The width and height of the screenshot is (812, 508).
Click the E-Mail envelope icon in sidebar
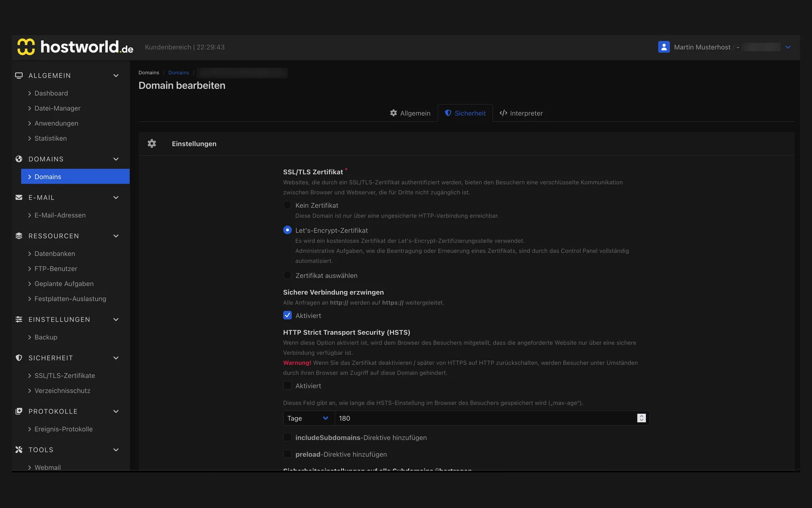point(19,197)
